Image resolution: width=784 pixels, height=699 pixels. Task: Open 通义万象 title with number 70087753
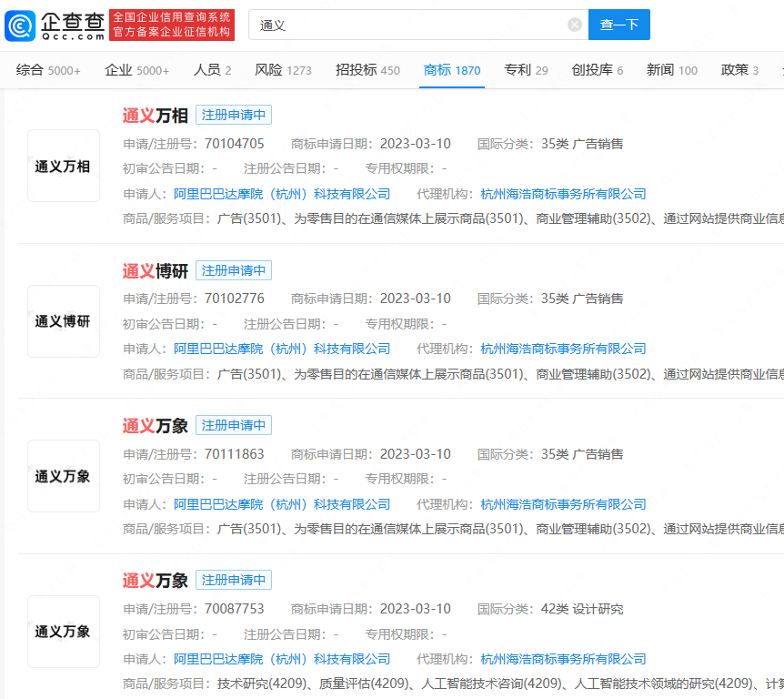155,581
